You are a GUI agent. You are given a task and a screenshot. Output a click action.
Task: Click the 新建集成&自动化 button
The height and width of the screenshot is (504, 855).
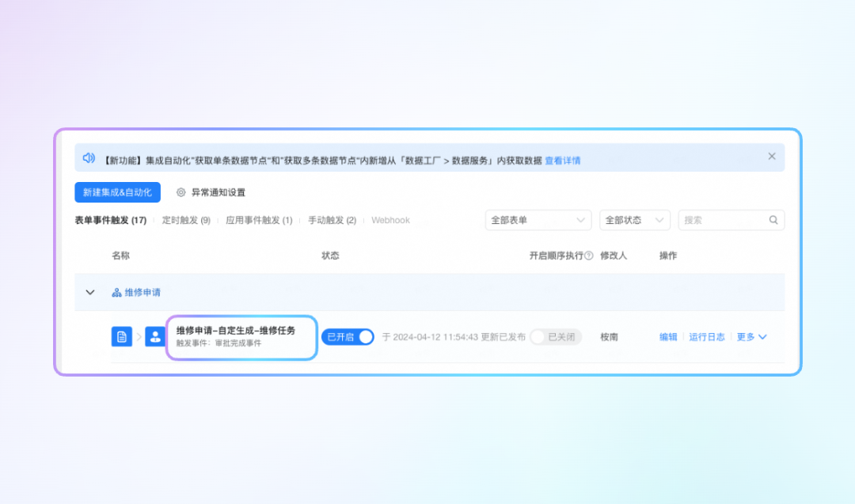[x=117, y=192]
